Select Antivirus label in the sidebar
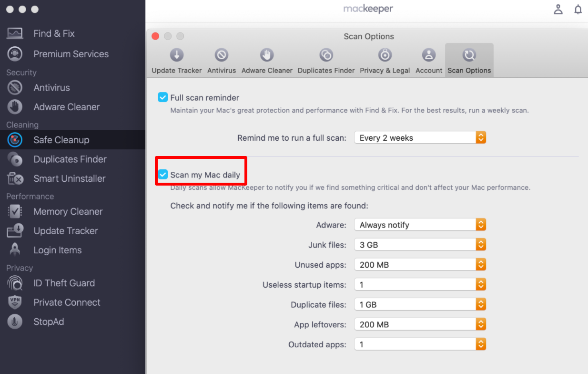Image resolution: width=588 pixels, height=374 pixels. (51, 88)
